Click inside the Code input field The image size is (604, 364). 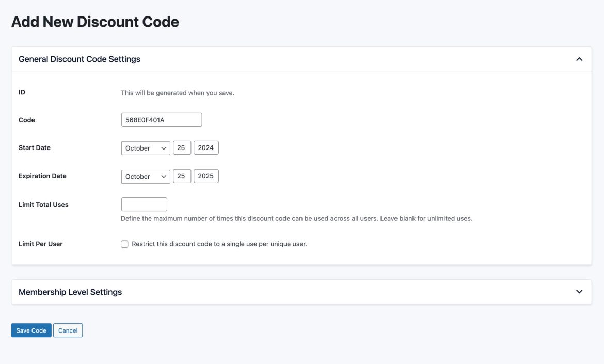click(161, 119)
